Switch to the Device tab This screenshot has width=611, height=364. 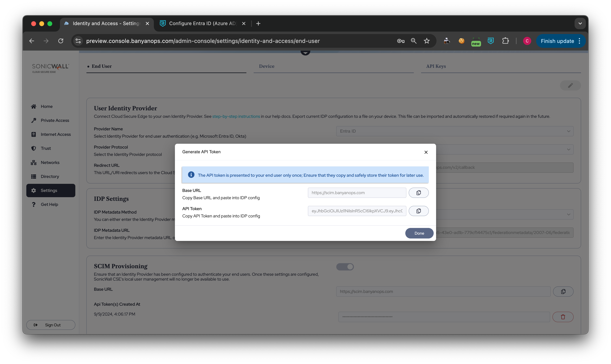coord(267,66)
